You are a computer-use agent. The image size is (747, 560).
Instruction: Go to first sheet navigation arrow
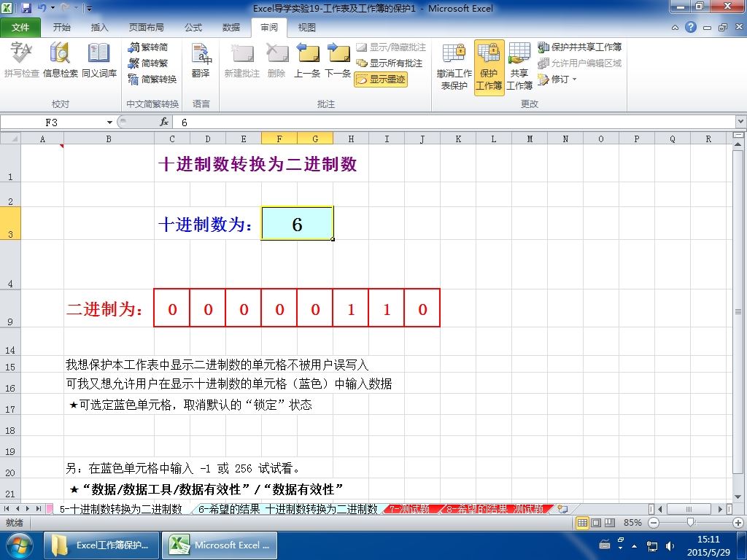point(7,509)
